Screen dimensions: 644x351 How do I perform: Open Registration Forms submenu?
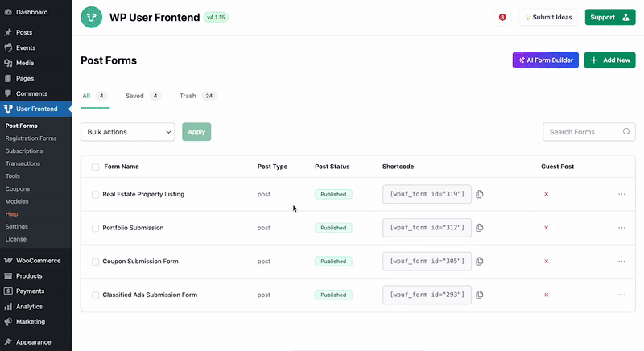(x=31, y=138)
